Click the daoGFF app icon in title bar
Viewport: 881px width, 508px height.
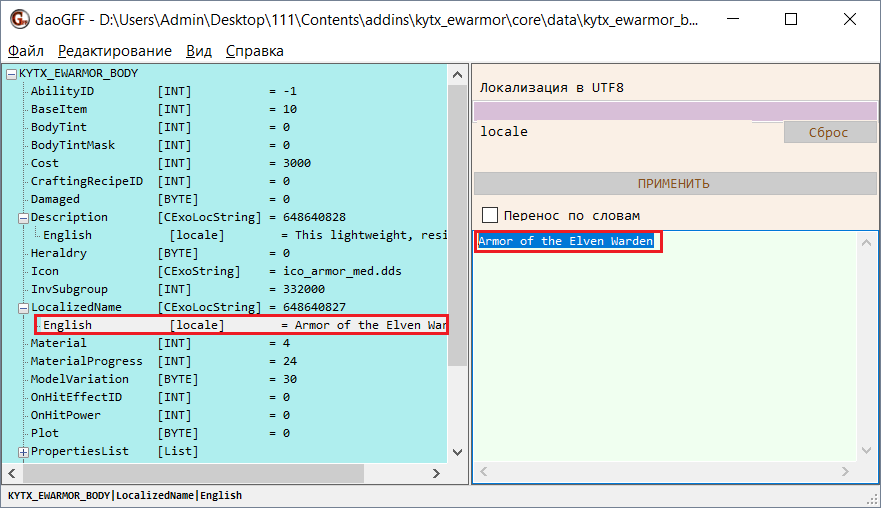(x=20, y=19)
